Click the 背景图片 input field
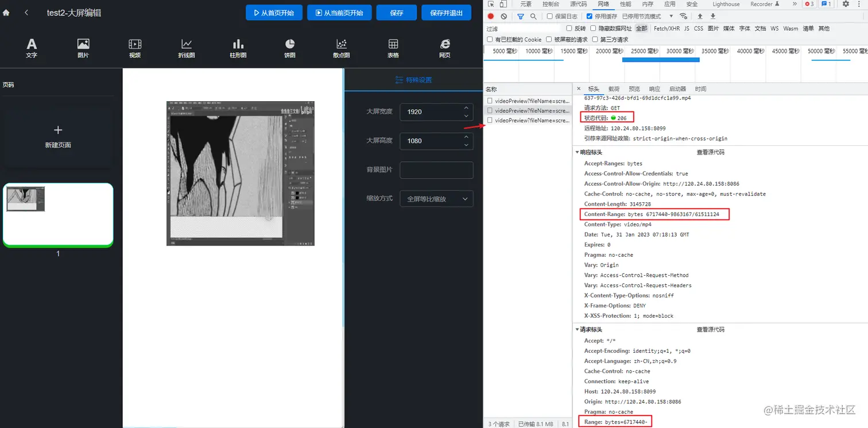868x428 pixels. (x=436, y=170)
